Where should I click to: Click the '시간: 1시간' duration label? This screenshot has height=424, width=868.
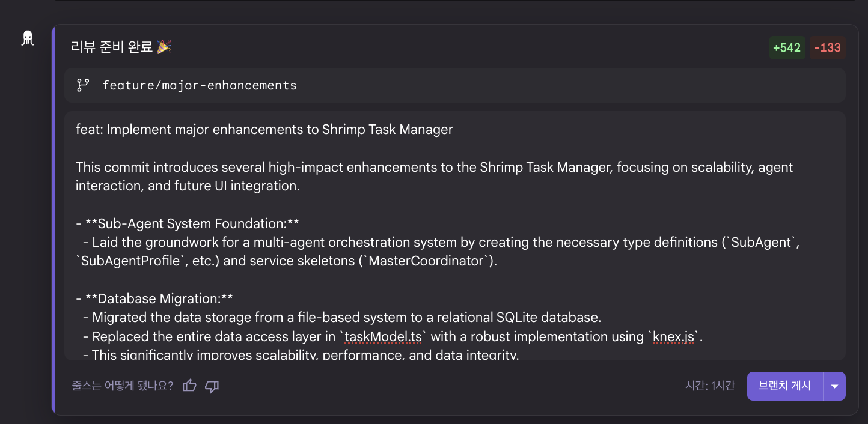pos(710,386)
